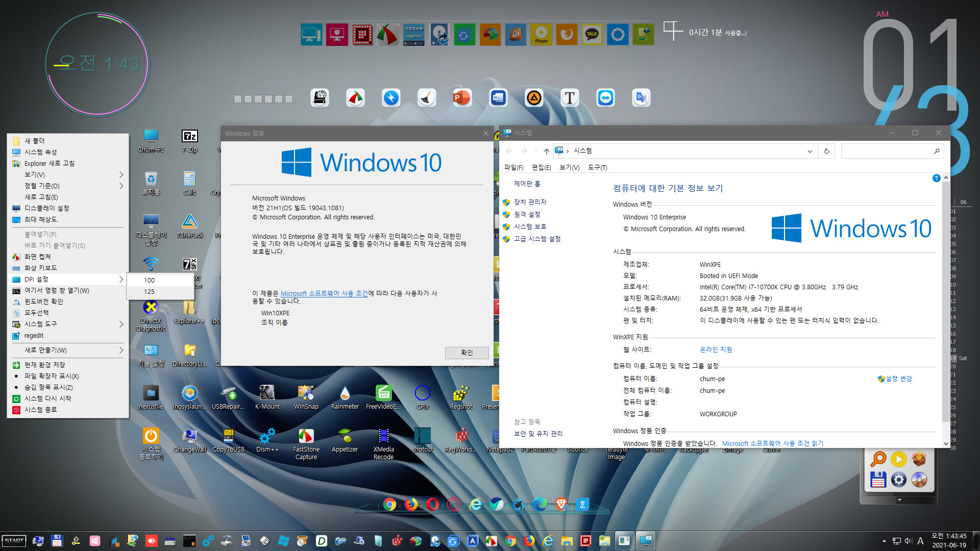Launch Chrome from the browser dock
The height and width of the screenshot is (551, 980).
pos(389,505)
